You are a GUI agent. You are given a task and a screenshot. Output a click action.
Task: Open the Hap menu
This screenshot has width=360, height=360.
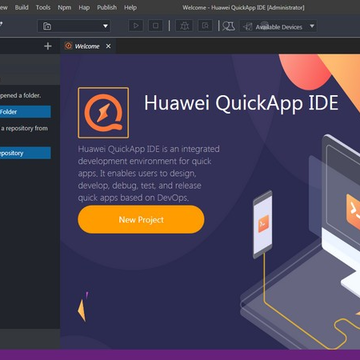84,7
